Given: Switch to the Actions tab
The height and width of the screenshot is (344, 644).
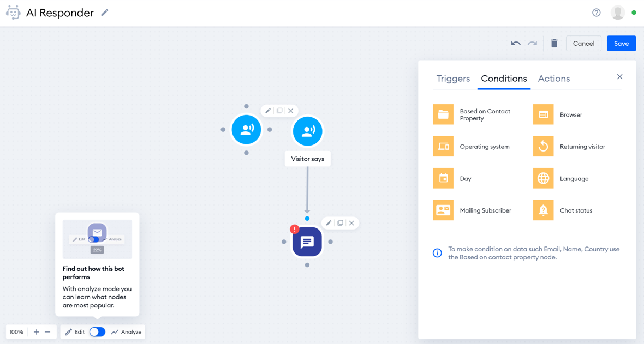Looking at the screenshot, I should 553,79.
